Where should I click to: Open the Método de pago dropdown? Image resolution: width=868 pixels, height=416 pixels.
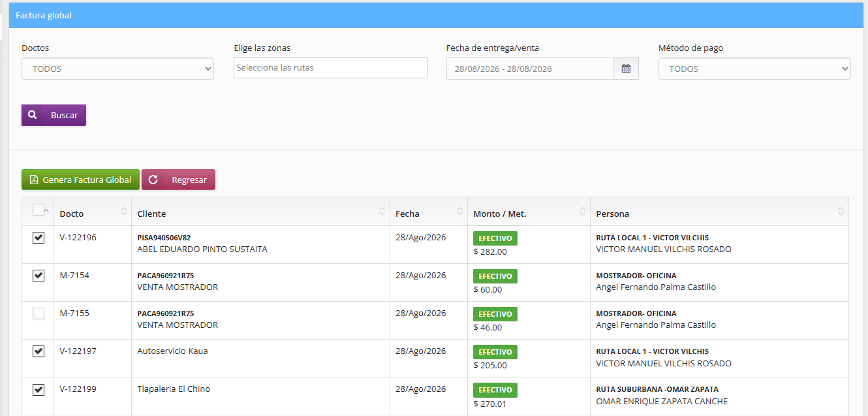tap(754, 69)
